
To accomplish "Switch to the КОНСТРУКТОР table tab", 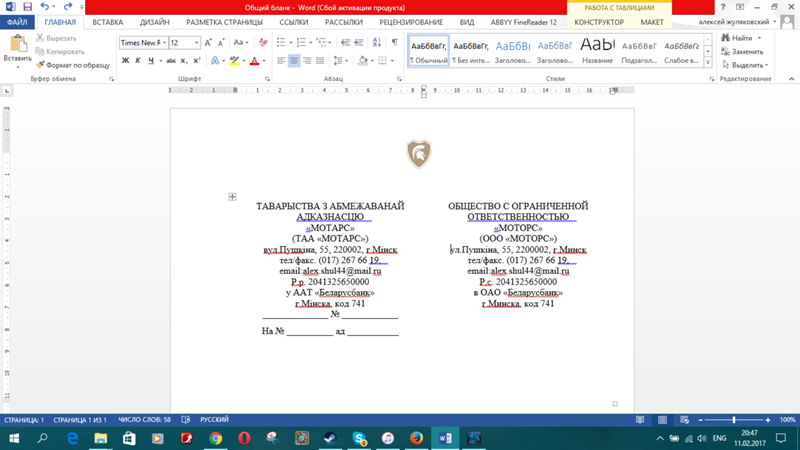I will (599, 22).
